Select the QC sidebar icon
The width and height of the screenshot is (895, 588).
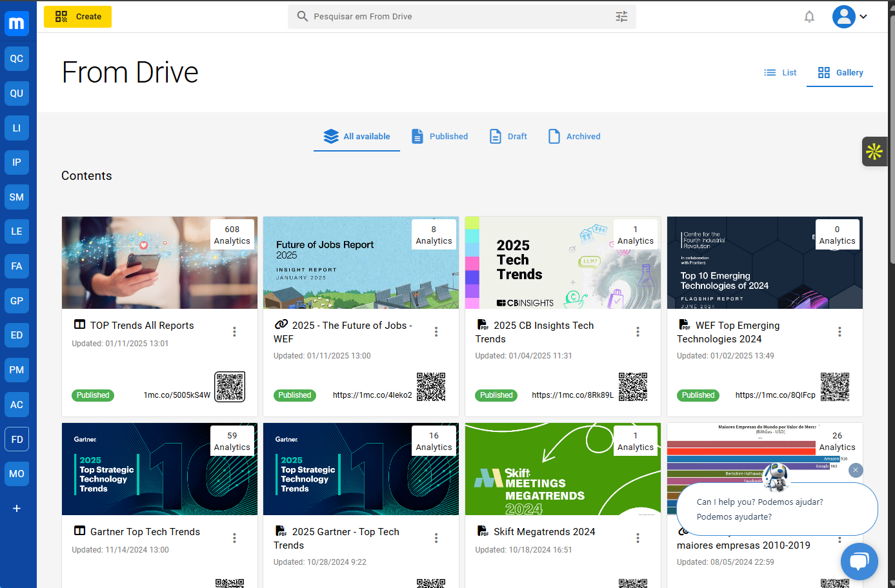point(17,59)
